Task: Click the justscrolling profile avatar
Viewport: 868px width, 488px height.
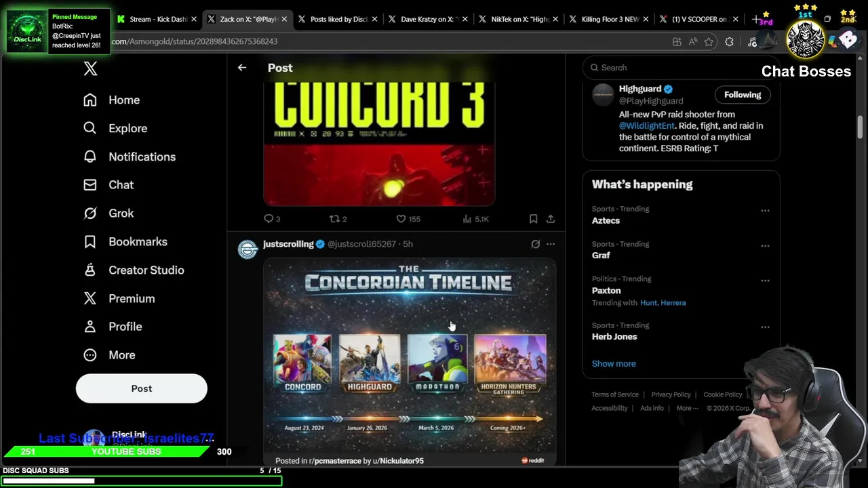Action: (248, 249)
